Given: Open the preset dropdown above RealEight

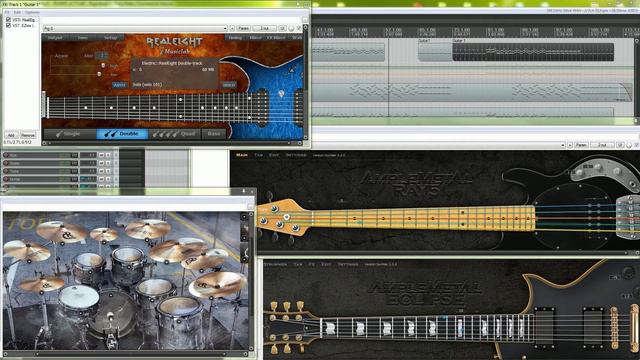Looking at the screenshot, I should pos(135,29).
